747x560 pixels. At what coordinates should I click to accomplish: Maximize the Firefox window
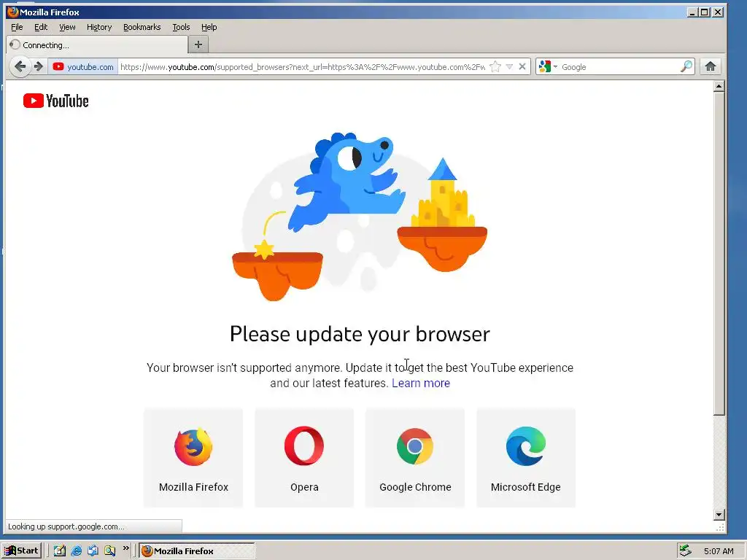705,12
